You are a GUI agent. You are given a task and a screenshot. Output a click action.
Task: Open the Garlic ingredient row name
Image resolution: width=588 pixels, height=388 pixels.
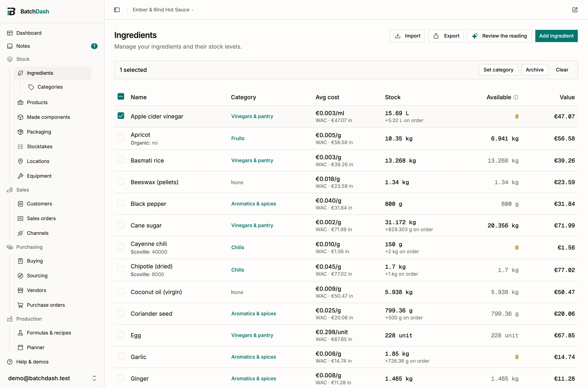[x=138, y=357]
